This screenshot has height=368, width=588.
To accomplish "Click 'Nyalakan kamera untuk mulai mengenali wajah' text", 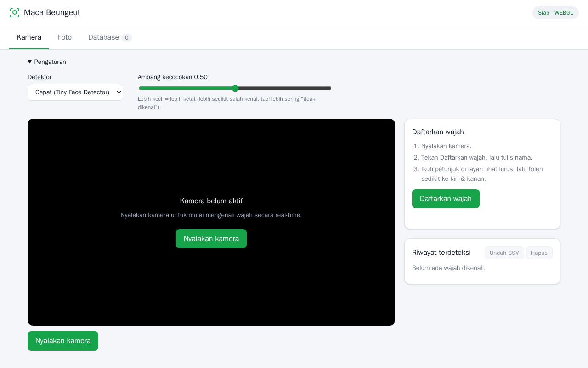I will pos(211,215).
